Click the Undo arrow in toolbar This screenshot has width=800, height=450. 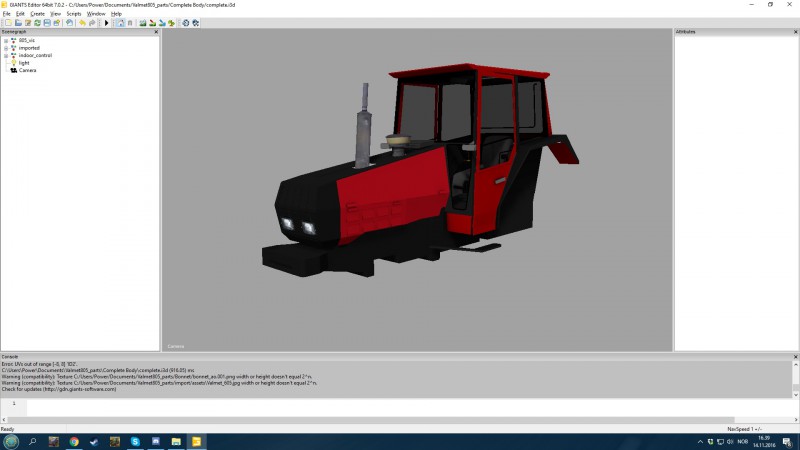point(82,22)
